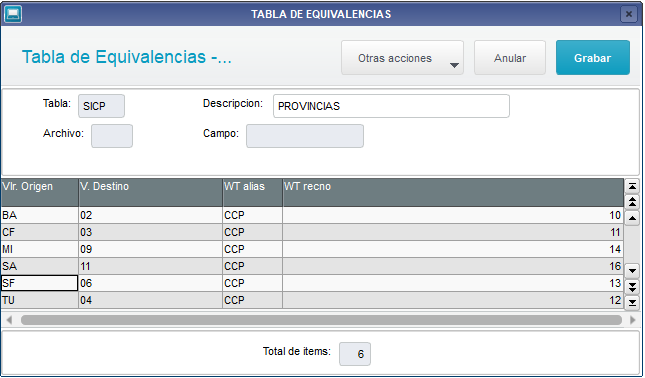Click destination value 03 in CF row

151,232
